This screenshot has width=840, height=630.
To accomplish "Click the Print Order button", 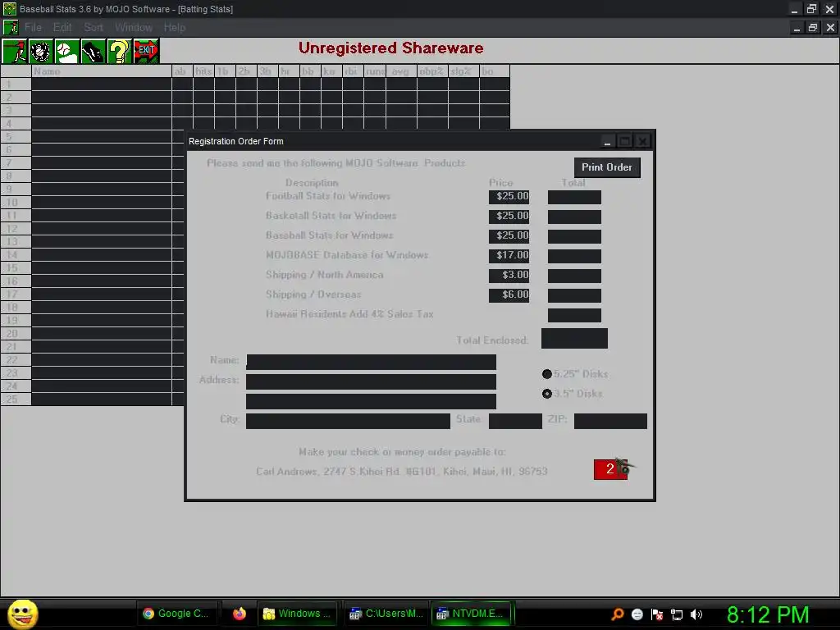I will pyautogui.click(x=607, y=167).
